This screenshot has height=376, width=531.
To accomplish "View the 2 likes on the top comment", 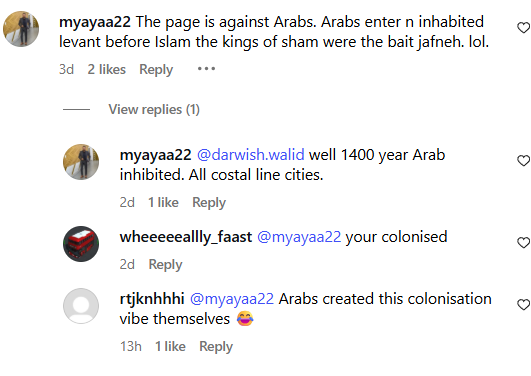I will (x=107, y=69).
